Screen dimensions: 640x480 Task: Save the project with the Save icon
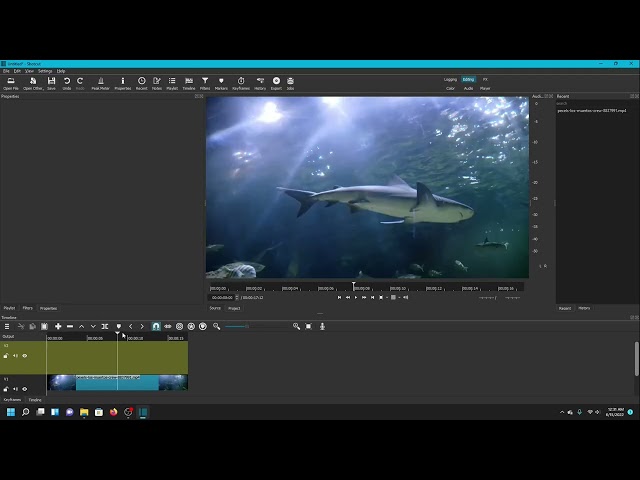click(51, 84)
